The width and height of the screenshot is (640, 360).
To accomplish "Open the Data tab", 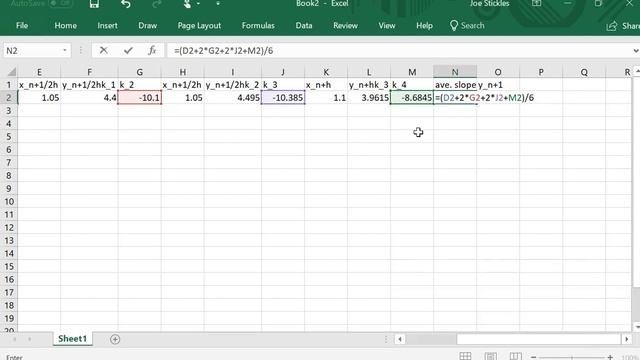I will tap(304, 25).
